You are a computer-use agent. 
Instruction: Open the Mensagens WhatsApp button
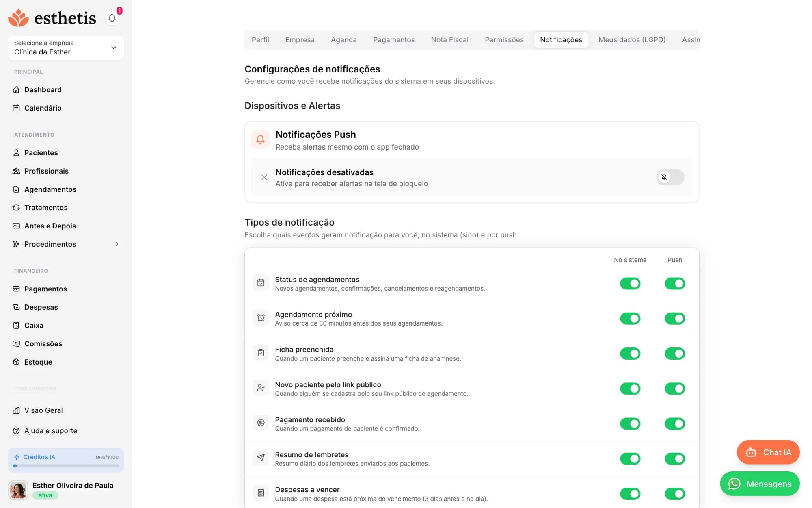[x=760, y=484]
